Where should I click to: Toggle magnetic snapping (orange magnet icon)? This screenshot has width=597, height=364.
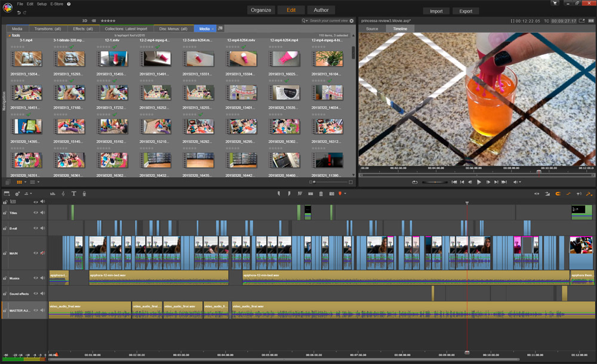pyautogui.click(x=558, y=194)
